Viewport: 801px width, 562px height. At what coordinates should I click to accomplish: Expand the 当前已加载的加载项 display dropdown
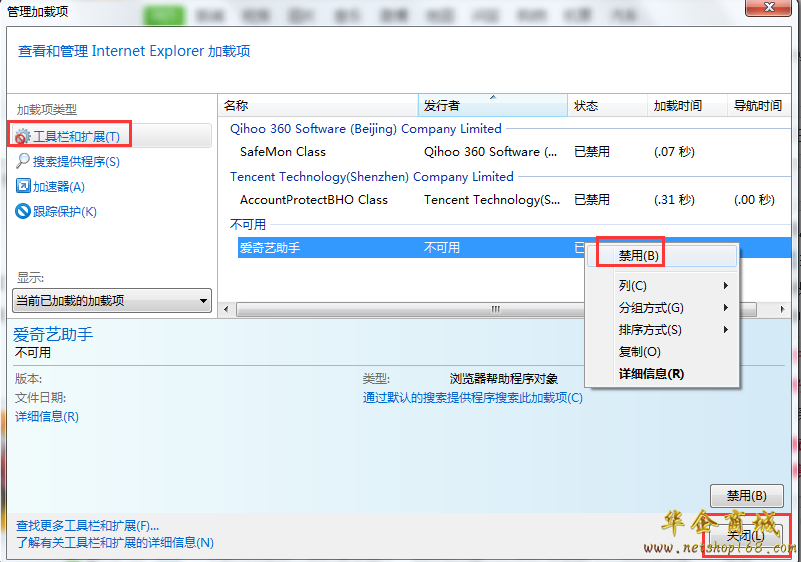[x=112, y=300]
